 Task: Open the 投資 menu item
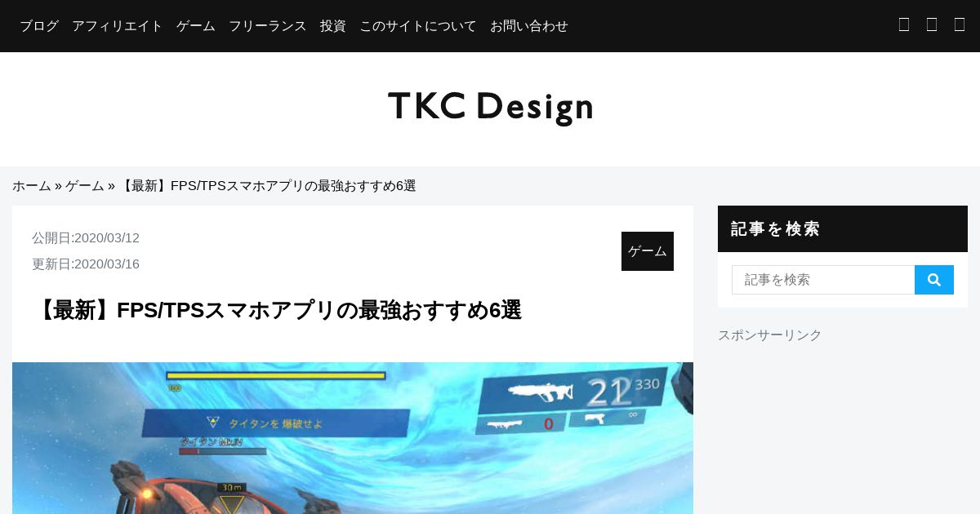click(x=333, y=26)
